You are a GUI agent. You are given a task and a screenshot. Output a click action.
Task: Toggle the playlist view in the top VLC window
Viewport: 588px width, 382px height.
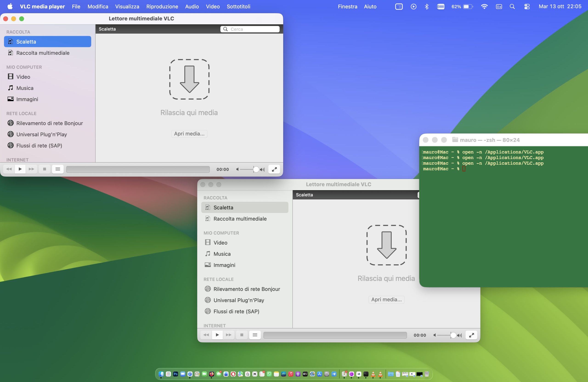pos(58,169)
